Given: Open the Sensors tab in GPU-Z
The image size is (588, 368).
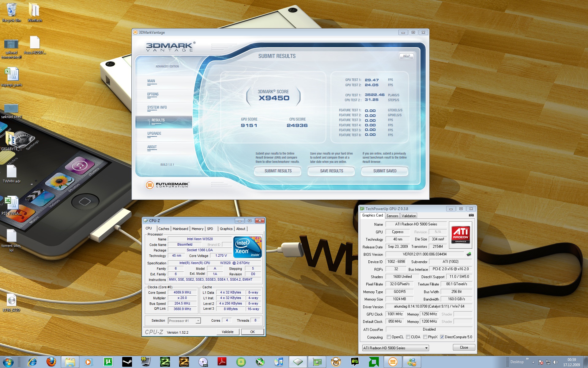Looking at the screenshot, I should [392, 216].
